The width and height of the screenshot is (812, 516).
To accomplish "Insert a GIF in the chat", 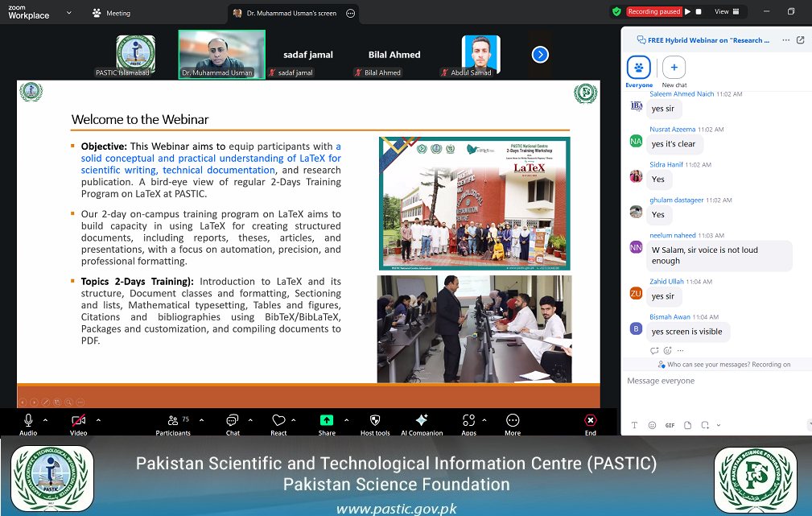I will pos(670,424).
